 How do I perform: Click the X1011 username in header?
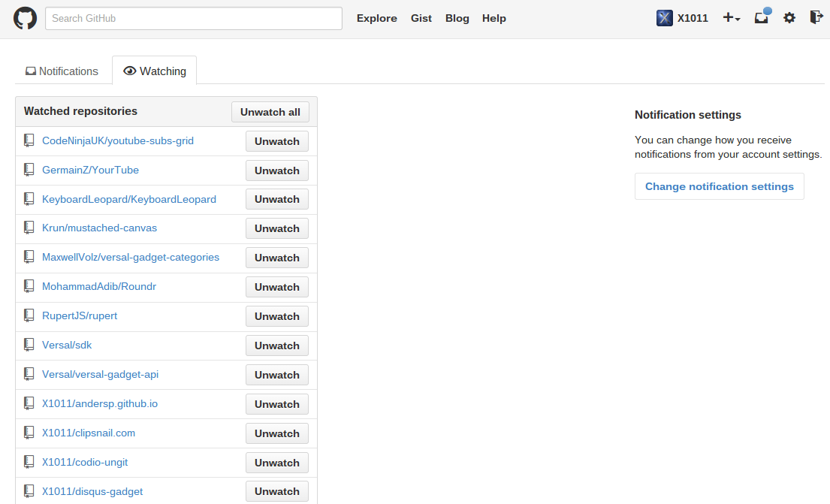pyautogui.click(x=693, y=18)
